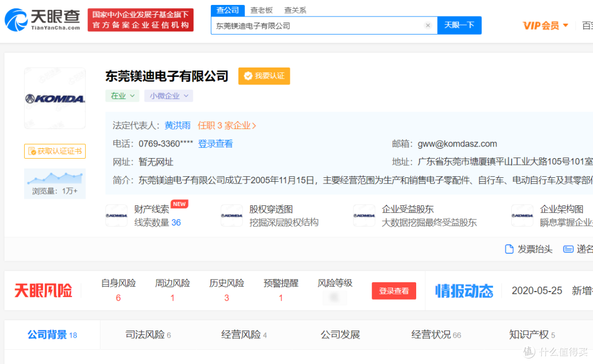
Task: Select the 司法风险 tab
Action: pos(148,334)
